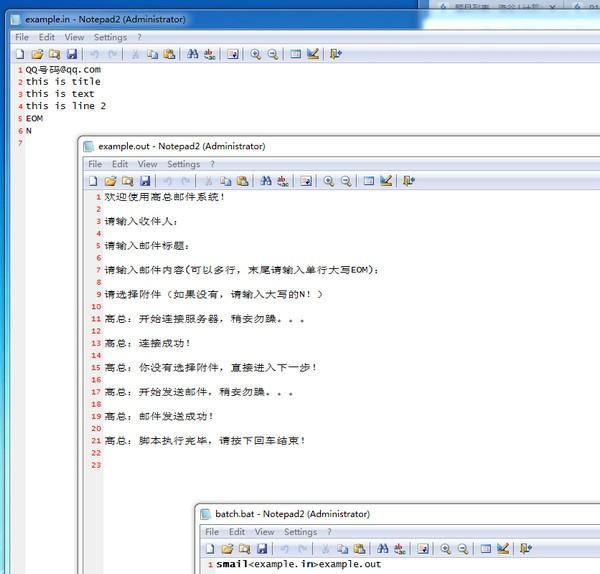This screenshot has height=574, width=600.
Task: Click line 'this is line 2' in example.in
Action: pyautogui.click(x=65, y=106)
